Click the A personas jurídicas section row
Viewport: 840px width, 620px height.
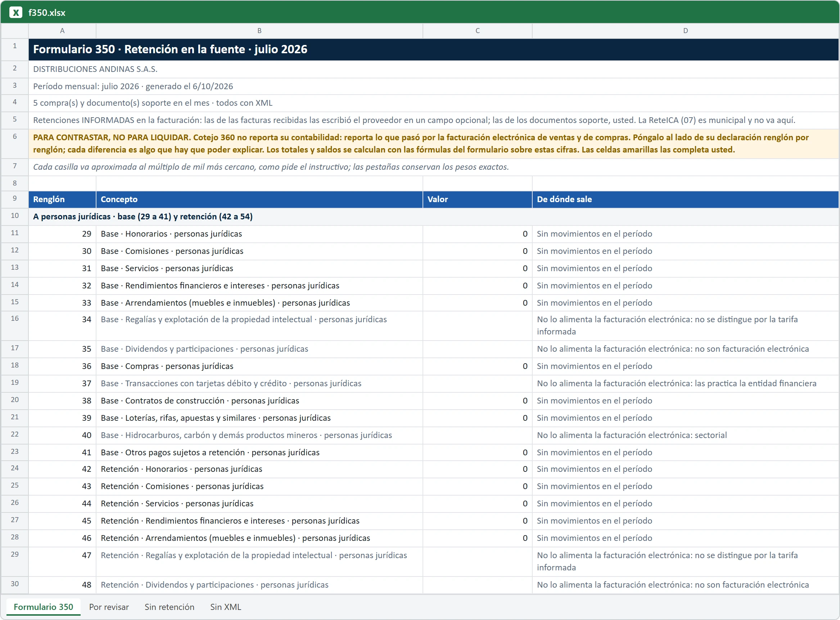434,217
